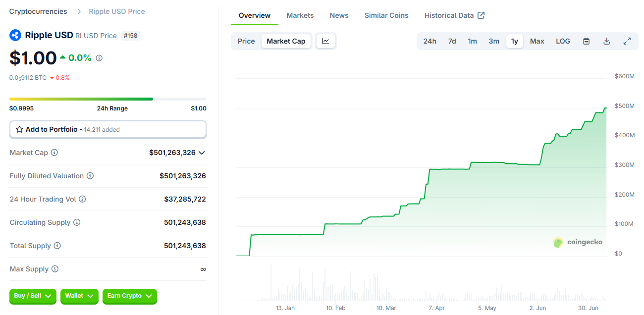The width and height of the screenshot is (644, 315).
Task: Open the Similar Coins tab
Action: click(x=386, y=15)
